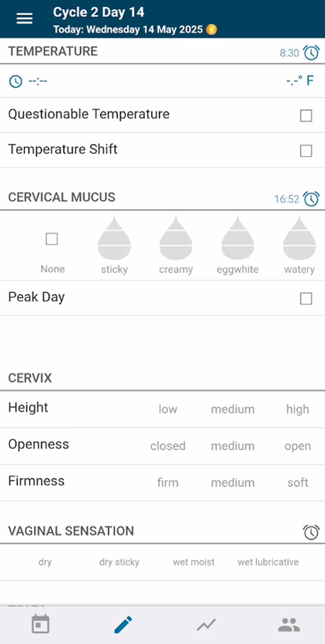
Task: Check the None cervical mucus box
Action: [52, 239]
